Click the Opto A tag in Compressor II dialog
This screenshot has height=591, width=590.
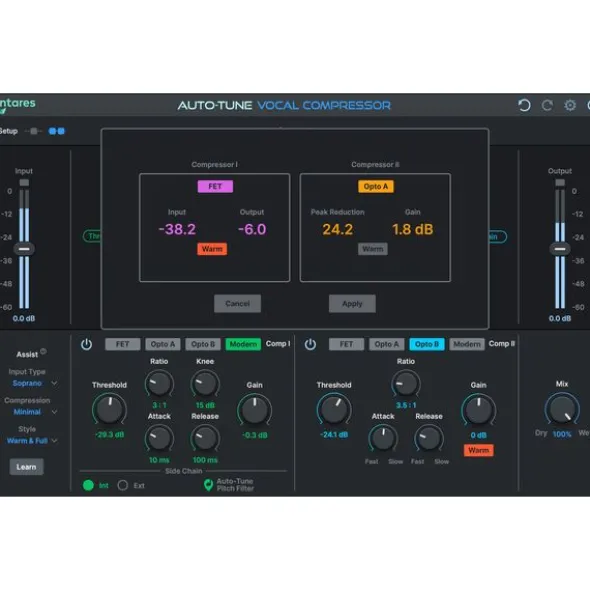(x=376, y=186)
